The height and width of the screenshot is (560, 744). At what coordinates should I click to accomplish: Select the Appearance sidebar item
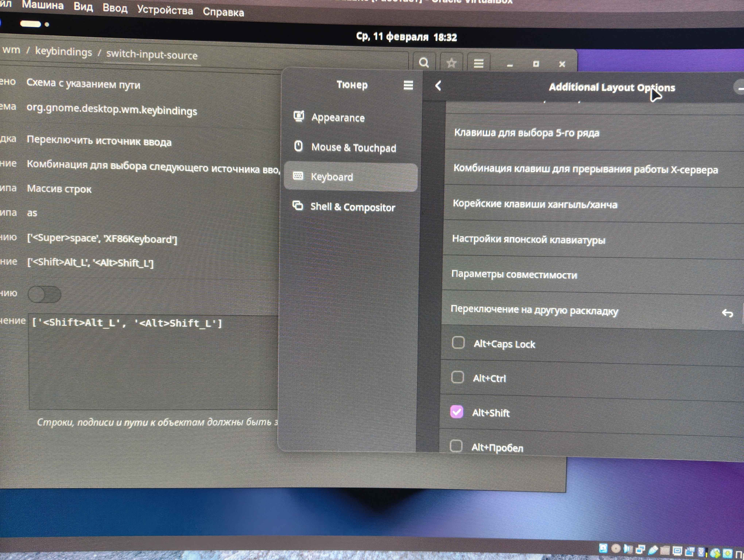coord(337,118)
